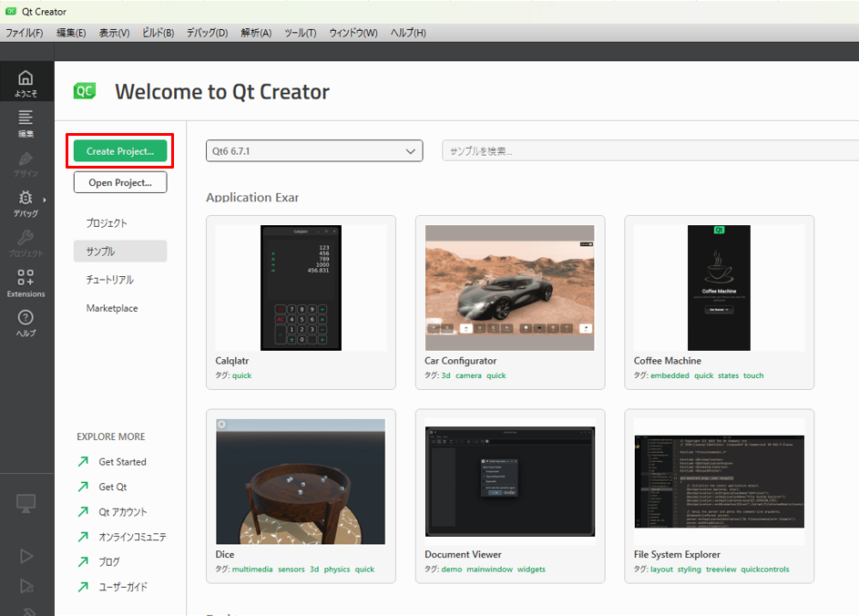Click the Open Project... button

pos(120,182)
